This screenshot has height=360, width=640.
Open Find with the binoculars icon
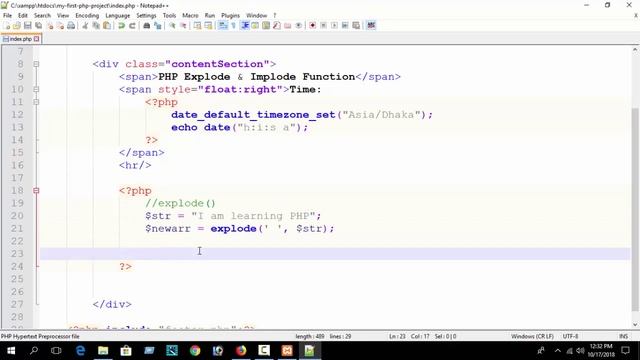pos(146,26)
